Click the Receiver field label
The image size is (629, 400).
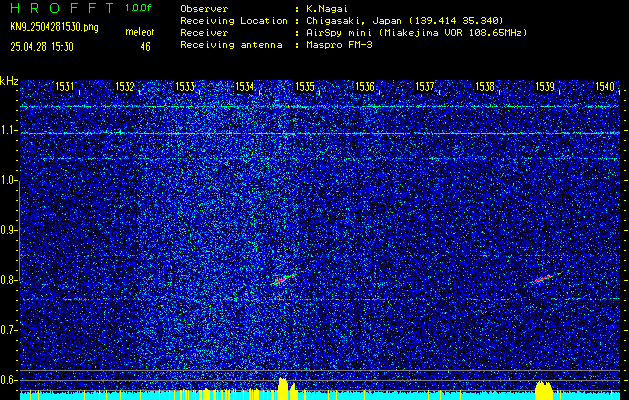(x=204, y=32)
